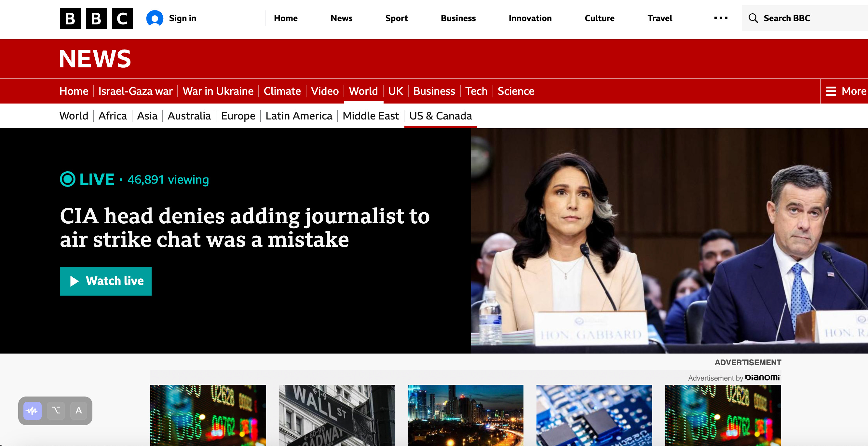The height and width of the screenshot is (446, 868).
Task: Click the magnifying glass search icon
Action: coord(753,18)
